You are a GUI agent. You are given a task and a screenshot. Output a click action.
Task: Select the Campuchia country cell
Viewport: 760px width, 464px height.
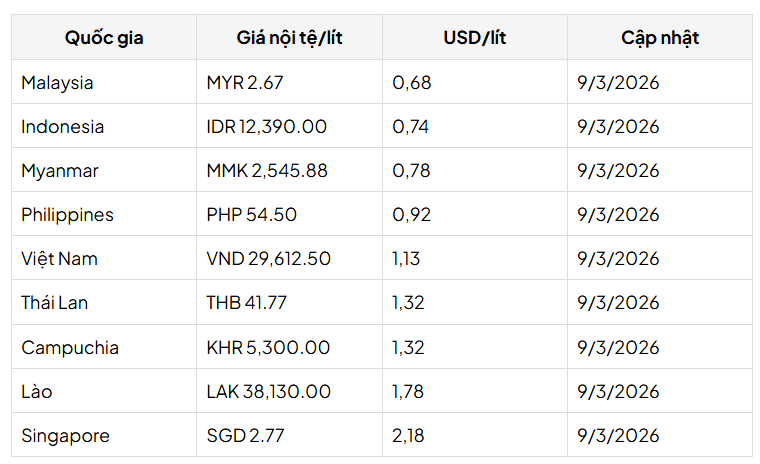click(70, 348)
